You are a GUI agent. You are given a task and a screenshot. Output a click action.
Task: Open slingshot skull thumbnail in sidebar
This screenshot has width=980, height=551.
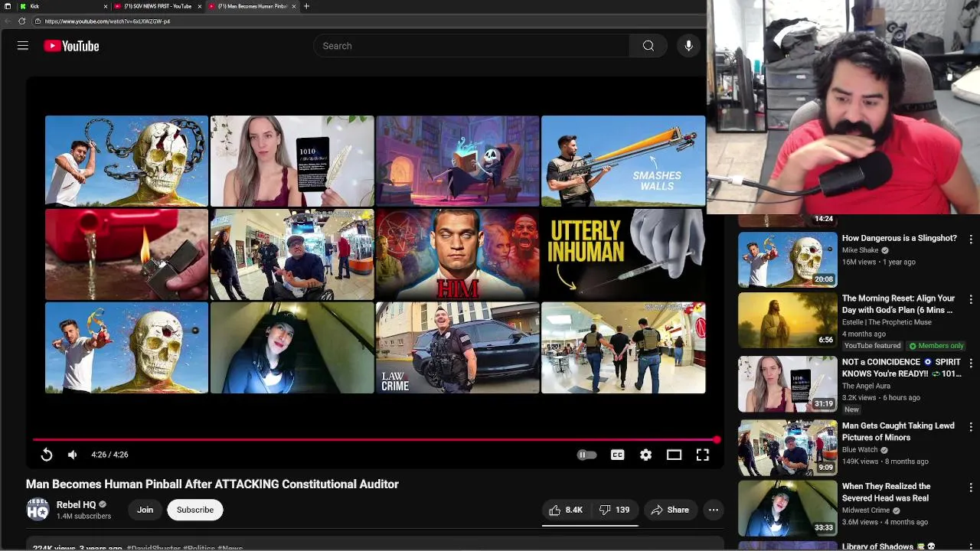point(788,259)
